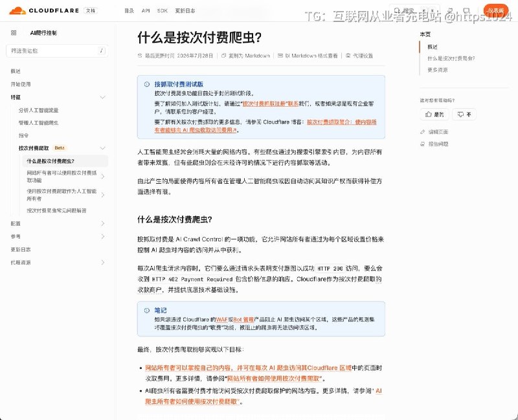
Task: Click the Cloudflare logo in the header
Action: click(x=44, y=10)
